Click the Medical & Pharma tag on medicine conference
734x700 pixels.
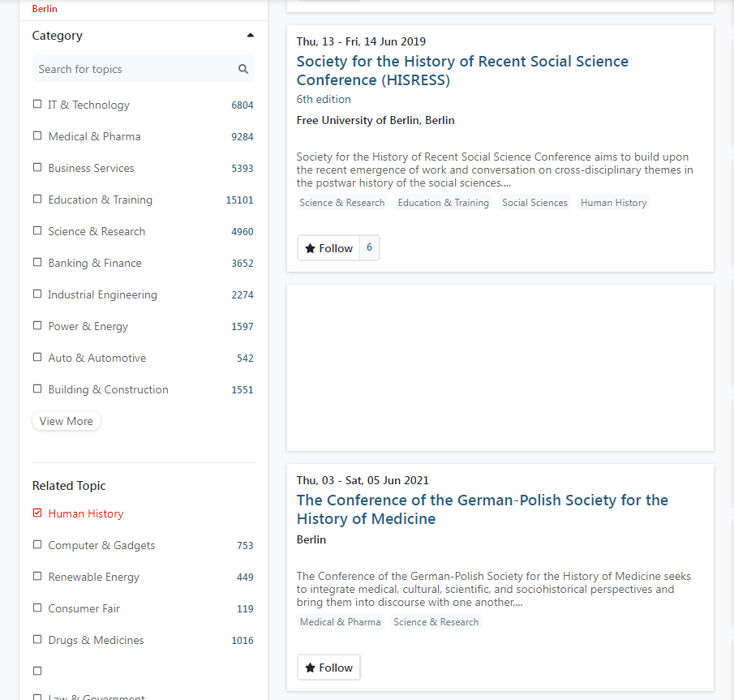click(x=341, y=622)
